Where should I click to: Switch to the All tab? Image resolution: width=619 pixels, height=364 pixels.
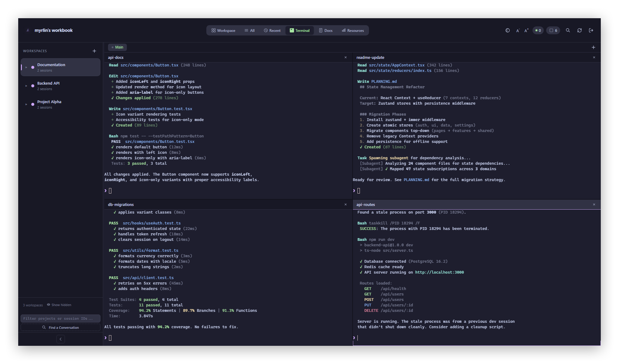[x=249, y=30]
